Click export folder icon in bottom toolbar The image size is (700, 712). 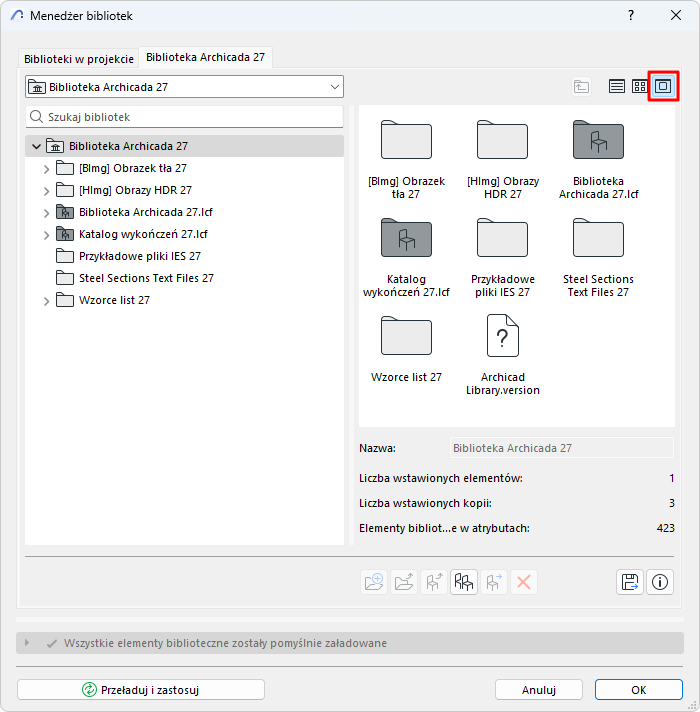pyautogui.click(x=404, y=582)
